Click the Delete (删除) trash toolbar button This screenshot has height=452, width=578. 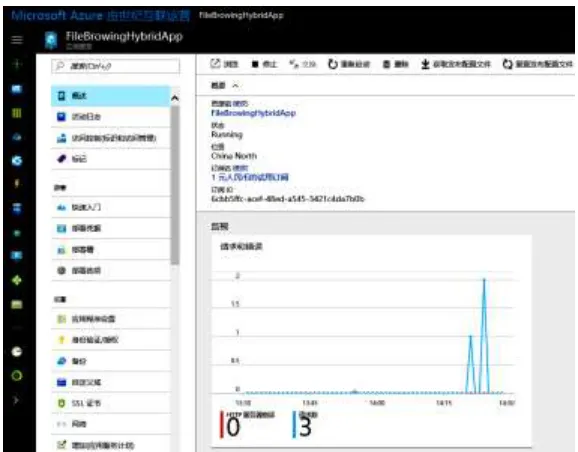(x=396, y=64)
